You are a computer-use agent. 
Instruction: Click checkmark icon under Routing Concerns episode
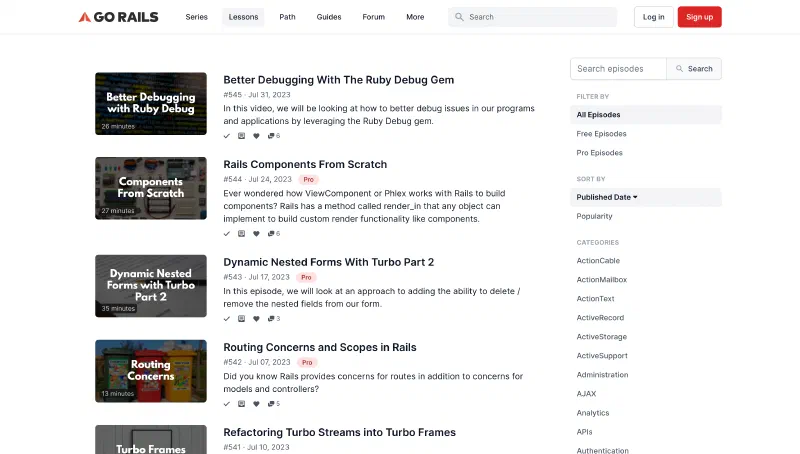coord(227,404)
